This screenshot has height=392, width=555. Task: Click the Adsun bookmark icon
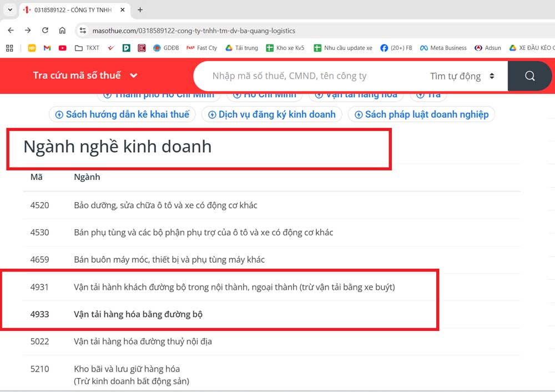(x=487, y=48)
